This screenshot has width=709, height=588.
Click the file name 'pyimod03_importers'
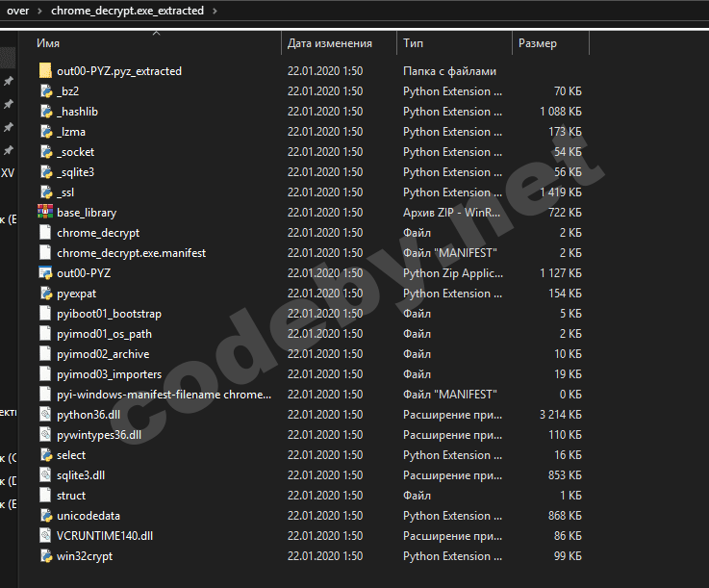tap(109, 374)
